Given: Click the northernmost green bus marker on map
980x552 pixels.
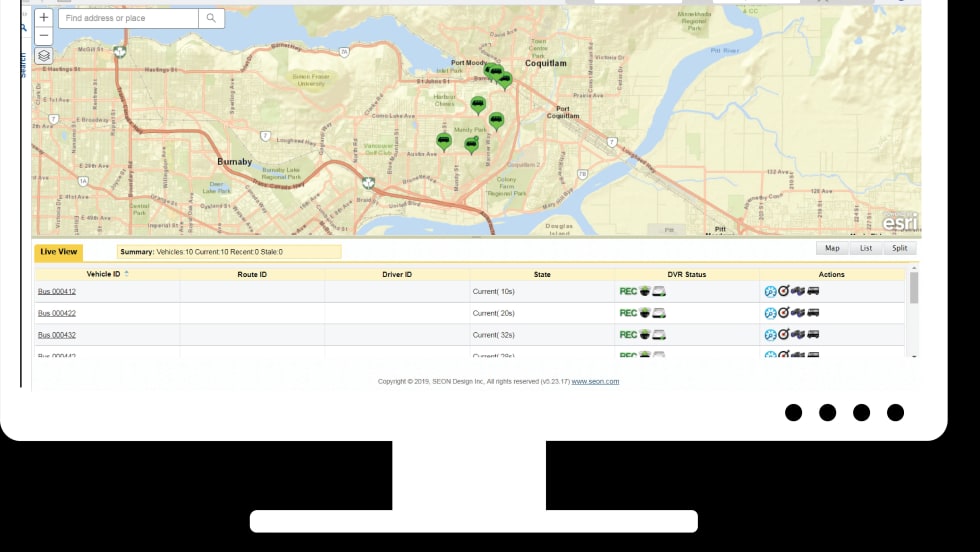Looking at the screenshot, I should pyautogui.click(x=491, y=71).
